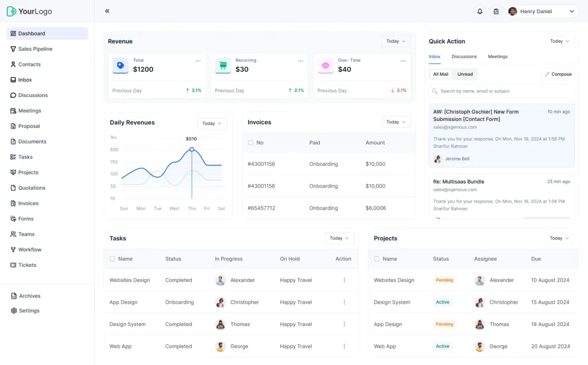Switch to the Meetings tab in Quick Action
Viewport: 588px width, 365px height.
tap(497, 57)
